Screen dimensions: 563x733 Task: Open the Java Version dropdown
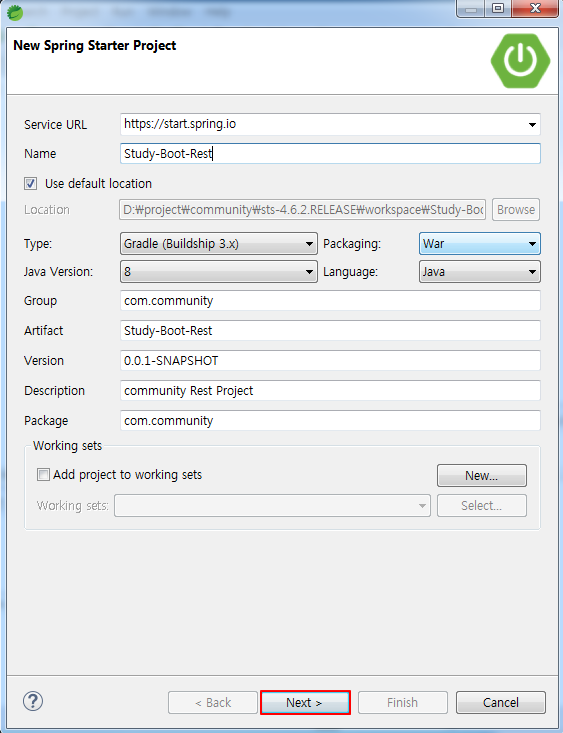click(x=219, y=272)
